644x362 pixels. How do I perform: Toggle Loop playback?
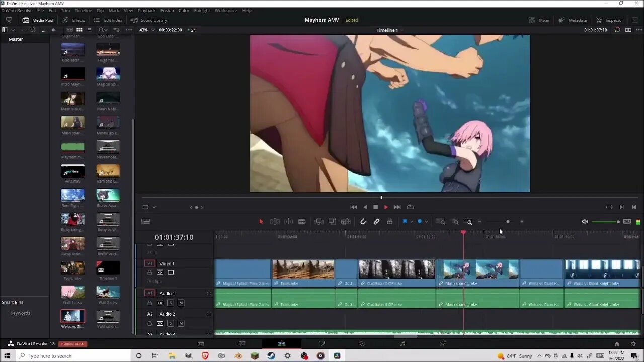tap(410, 207)
